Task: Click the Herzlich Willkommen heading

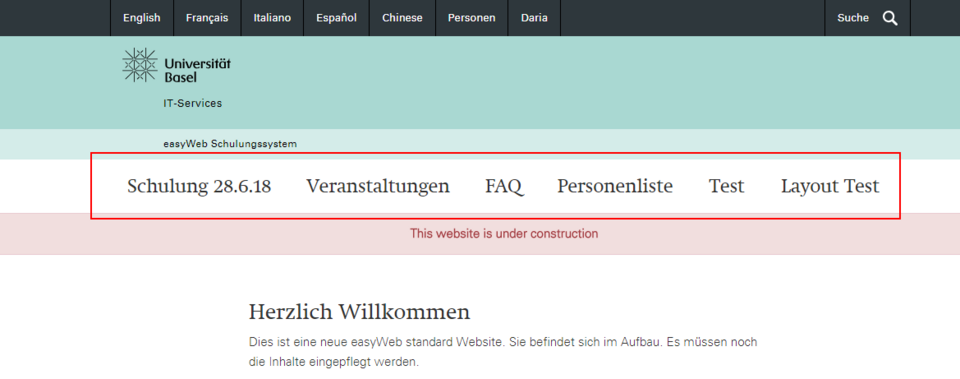Action: coord(359,312)
